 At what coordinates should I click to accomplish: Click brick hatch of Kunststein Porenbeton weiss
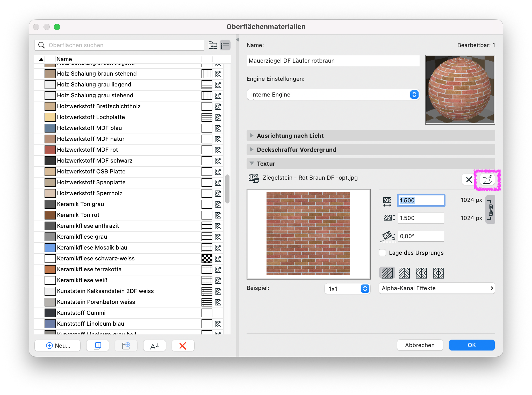pos(207,302)
